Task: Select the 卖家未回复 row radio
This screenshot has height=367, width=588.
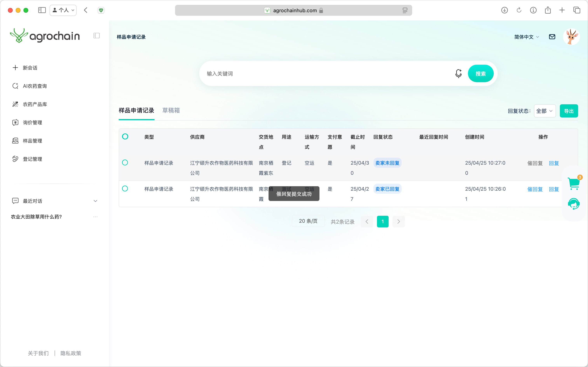Action: tap(125, 162)
